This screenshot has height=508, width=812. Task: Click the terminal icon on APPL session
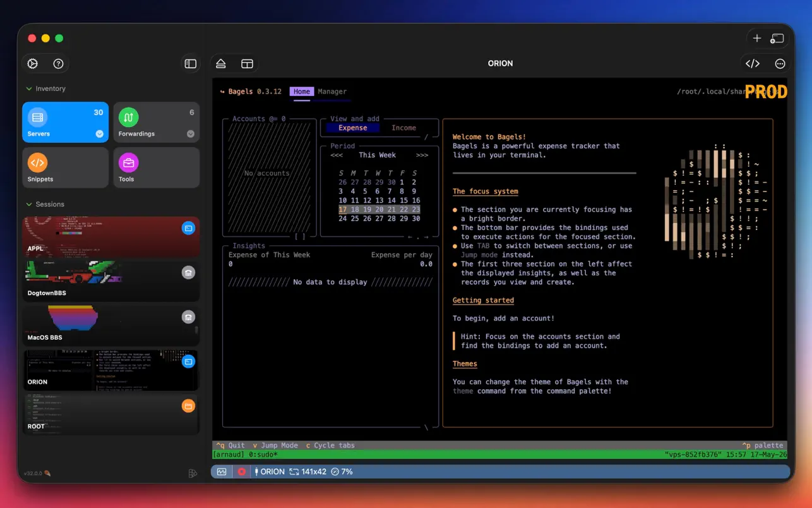tap(188, 228)
